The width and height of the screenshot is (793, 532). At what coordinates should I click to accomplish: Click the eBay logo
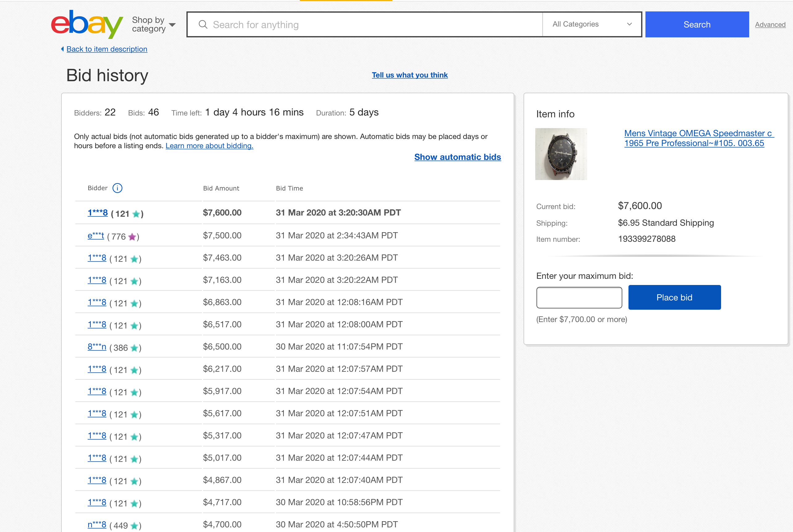[87, 24]
